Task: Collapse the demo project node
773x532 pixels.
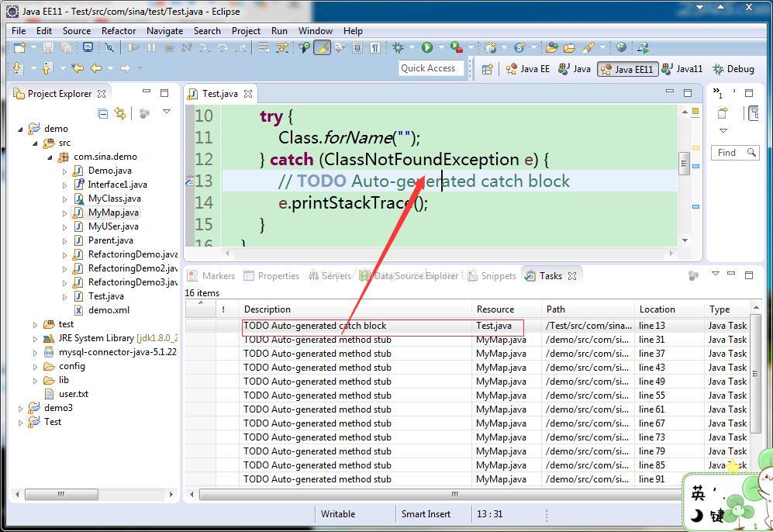Action: click(x=20, y=130)
